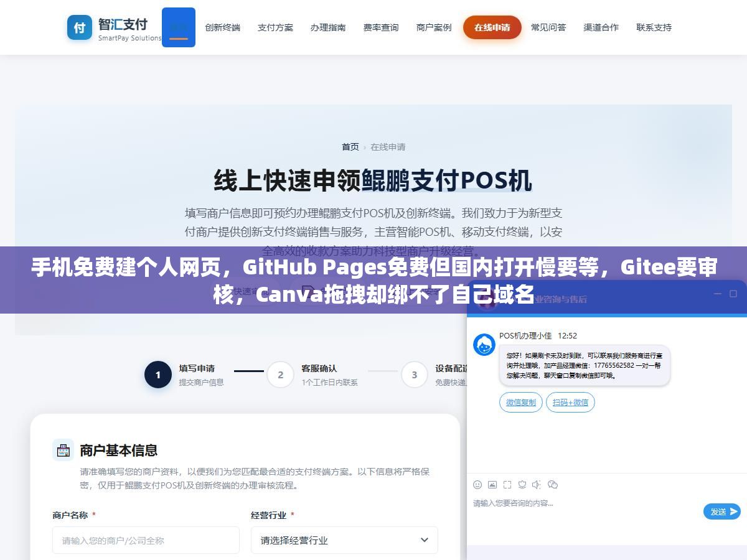747x560 pixels.
Task: Go to 渠道合作 navigation item
Action: tap(601, 27)
